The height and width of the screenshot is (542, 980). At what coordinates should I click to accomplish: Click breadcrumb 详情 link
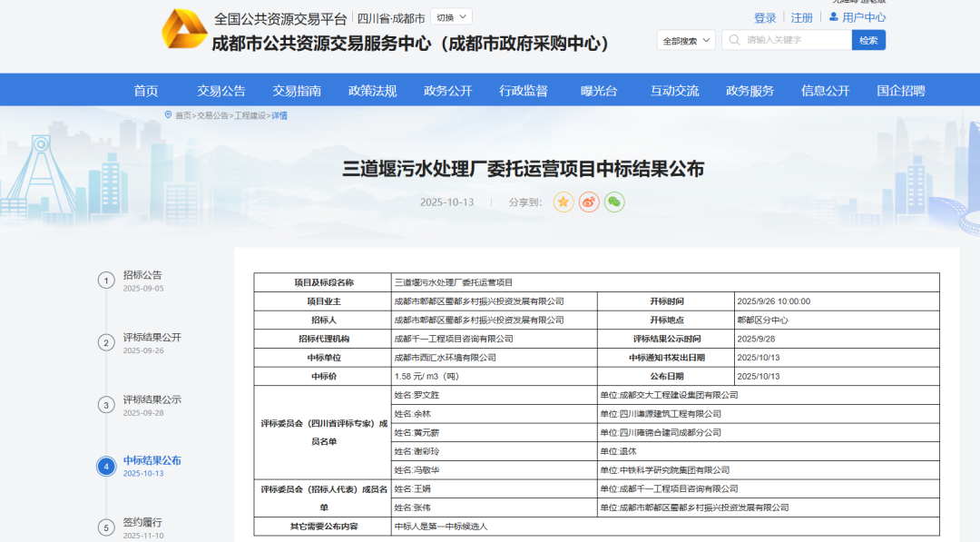click(279, 115)
